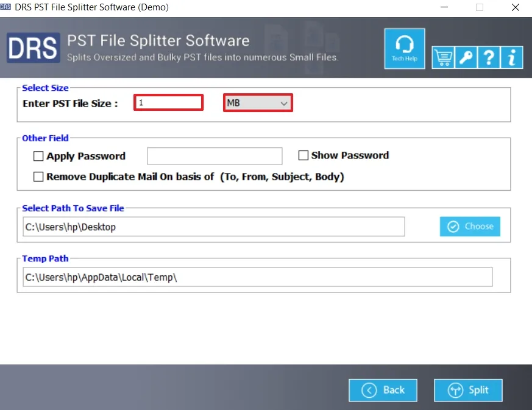Click the shopping cart purchase icon

click(443, 57)
